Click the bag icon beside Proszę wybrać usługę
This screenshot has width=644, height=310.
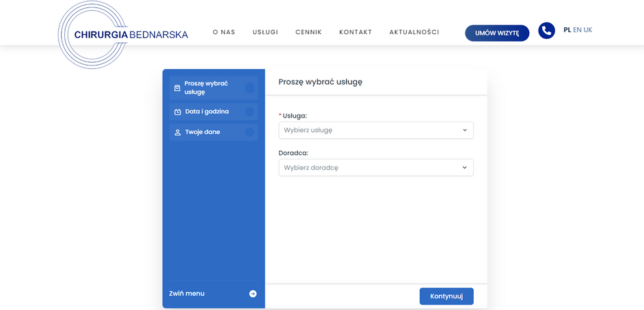tap(177, 88)
